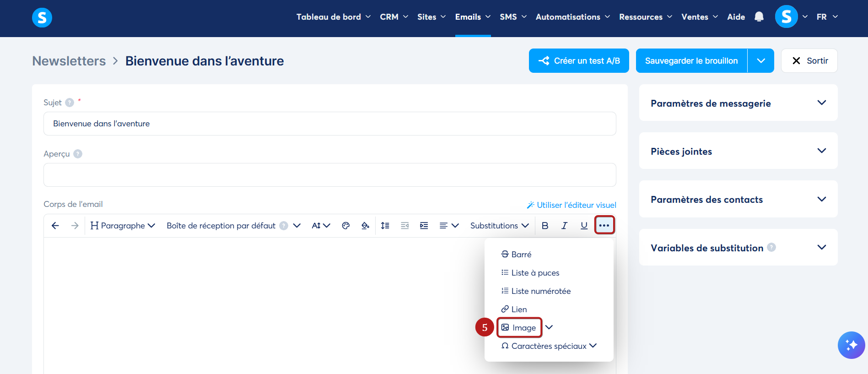Image resolution: width=868 pixels, height=374 pixels.
Task: Open the SMS menu
Action: coord(513,17)
